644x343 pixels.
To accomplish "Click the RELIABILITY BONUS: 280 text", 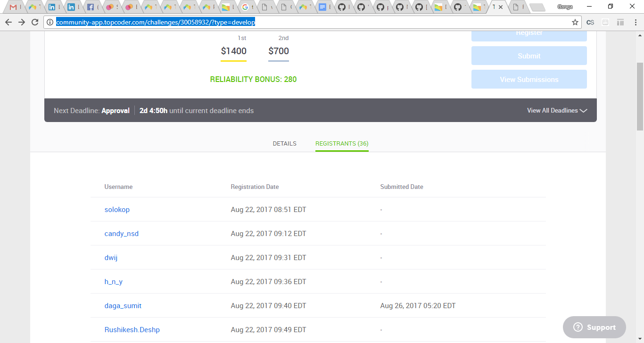I will tap(253, 79).
